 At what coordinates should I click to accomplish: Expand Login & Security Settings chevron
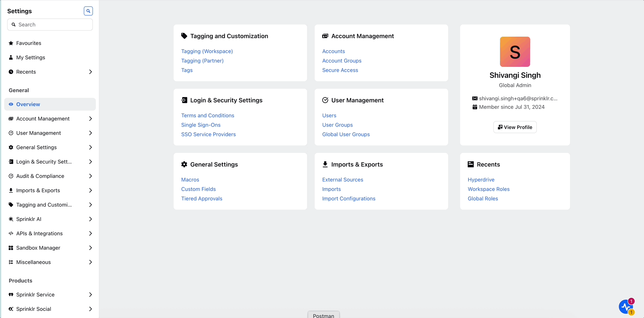pos(91,162)
